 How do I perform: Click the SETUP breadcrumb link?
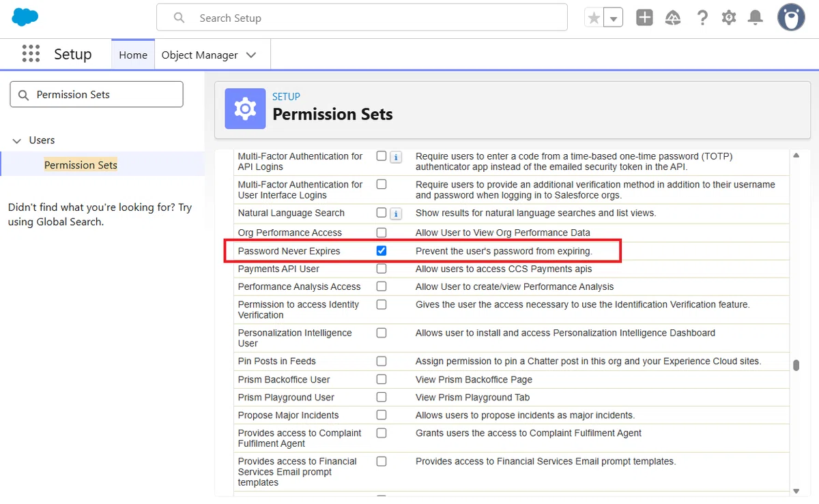pyautogui.click(x=286, y=97)
